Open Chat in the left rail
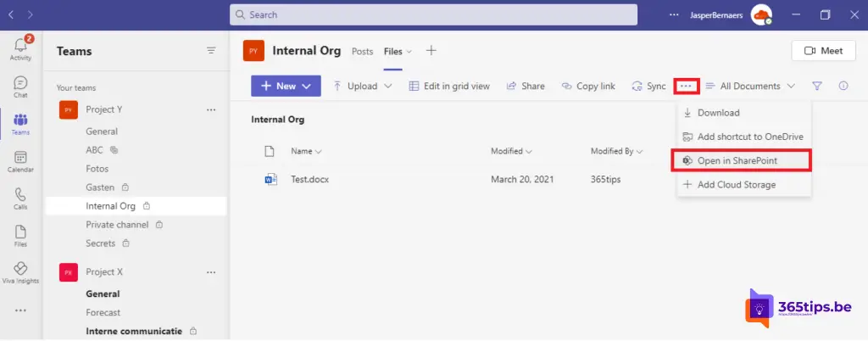This screenshot has width=868, height=341. (20, 87)
